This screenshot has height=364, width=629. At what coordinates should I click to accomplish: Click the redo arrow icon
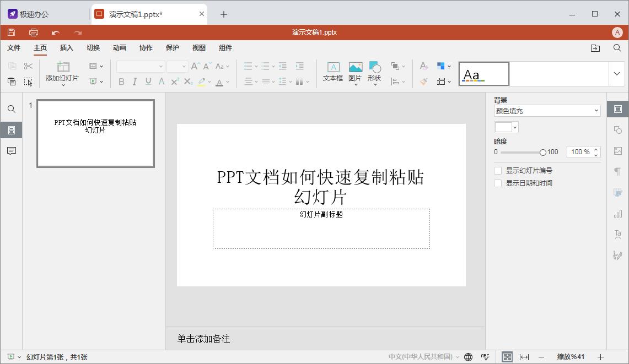click(x=78, y=32)
